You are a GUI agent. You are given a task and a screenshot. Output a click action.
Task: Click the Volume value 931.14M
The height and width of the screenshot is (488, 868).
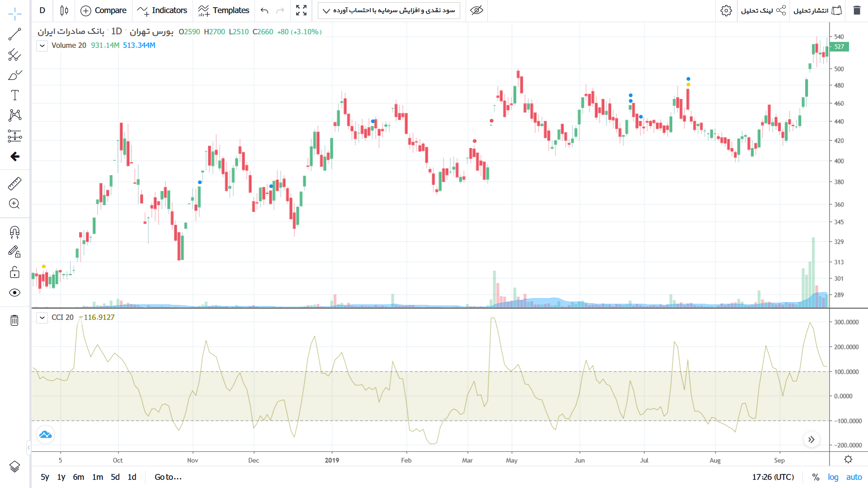coord(105,46)
